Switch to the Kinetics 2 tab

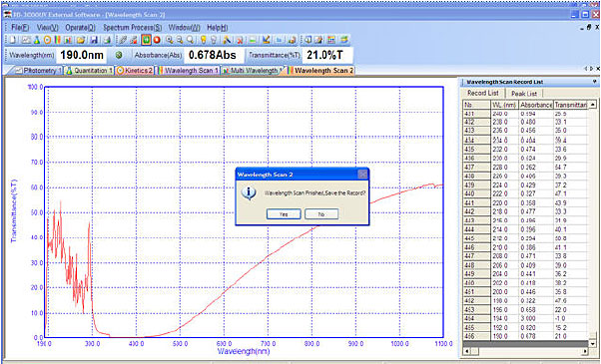pos(135,71)
